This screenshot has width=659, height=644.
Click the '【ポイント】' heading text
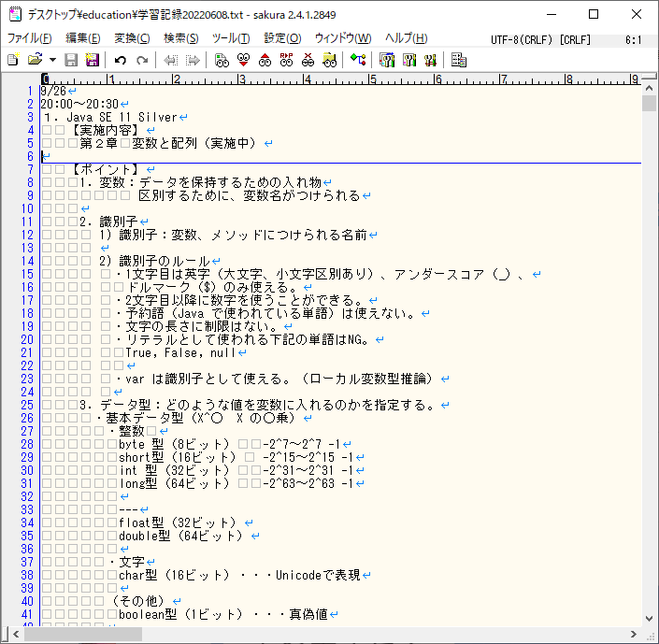(106, 169)
